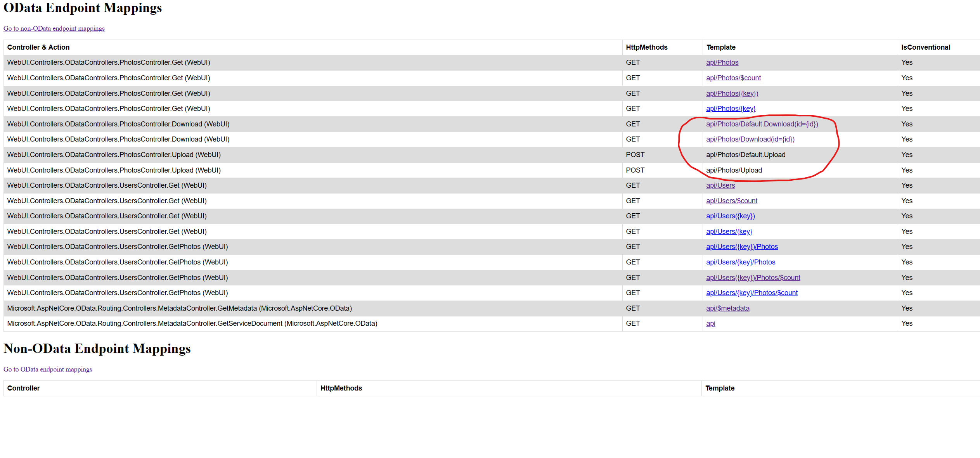Open the api/Photos/Download(id={id}) link

(x=750, y=139)
